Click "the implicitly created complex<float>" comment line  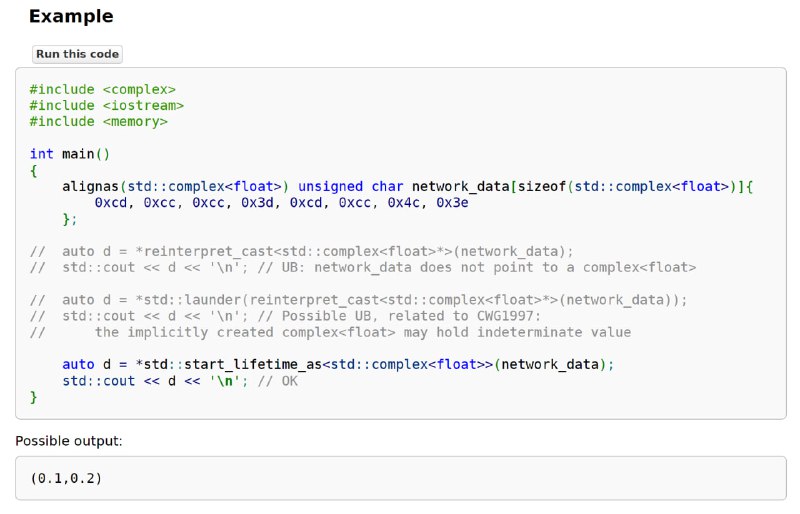[330, 333]
